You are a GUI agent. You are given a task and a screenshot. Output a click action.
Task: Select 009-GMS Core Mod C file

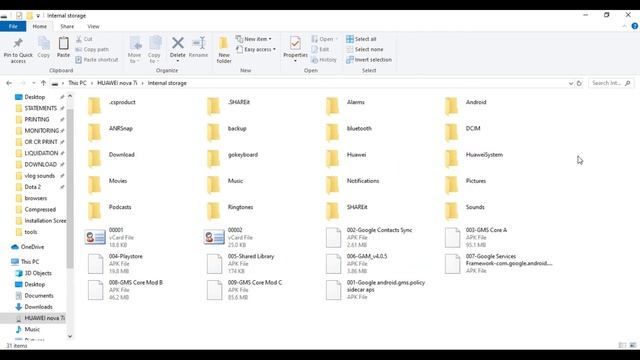tap(244, 290)
